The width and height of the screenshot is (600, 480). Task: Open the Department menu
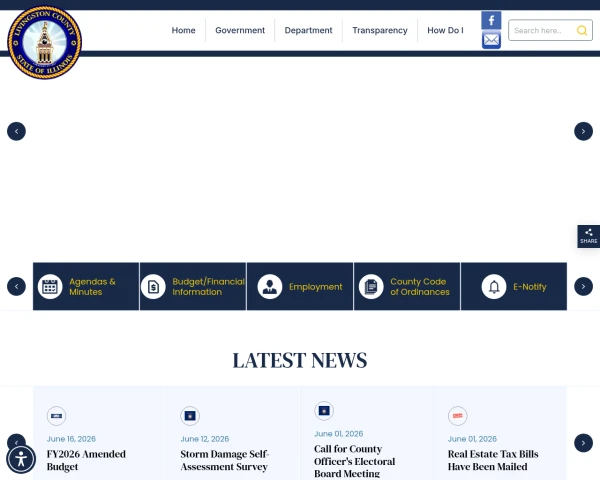308,30
